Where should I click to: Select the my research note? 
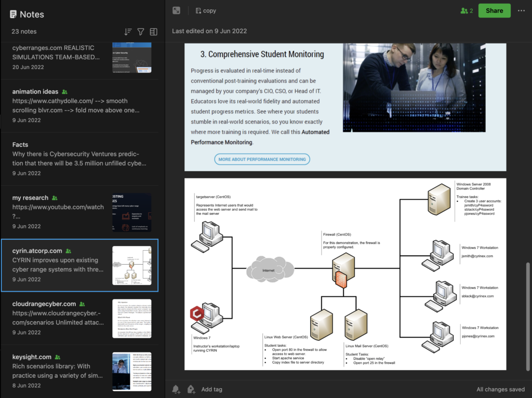coord(80,212)
